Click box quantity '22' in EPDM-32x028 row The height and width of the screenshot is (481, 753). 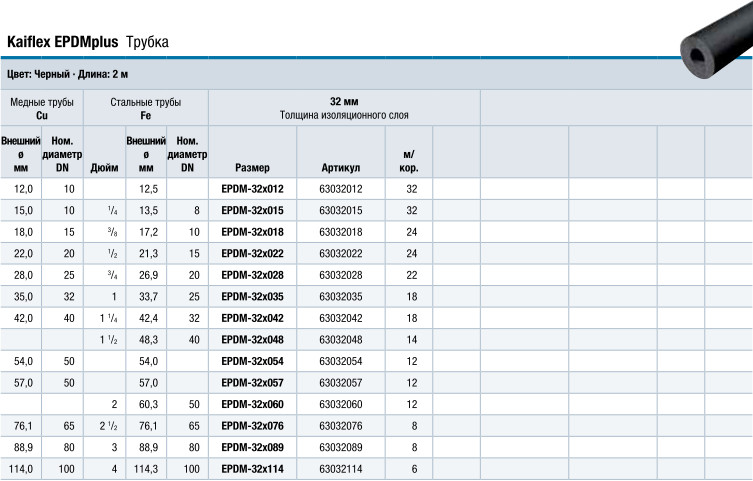coord(412,275)
